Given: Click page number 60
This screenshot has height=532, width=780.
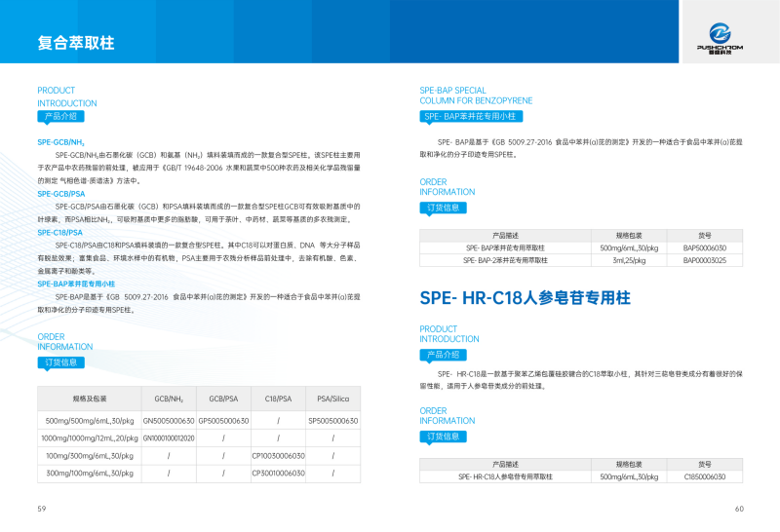Looking at the screenshot, I should click(x=738, y=509).
